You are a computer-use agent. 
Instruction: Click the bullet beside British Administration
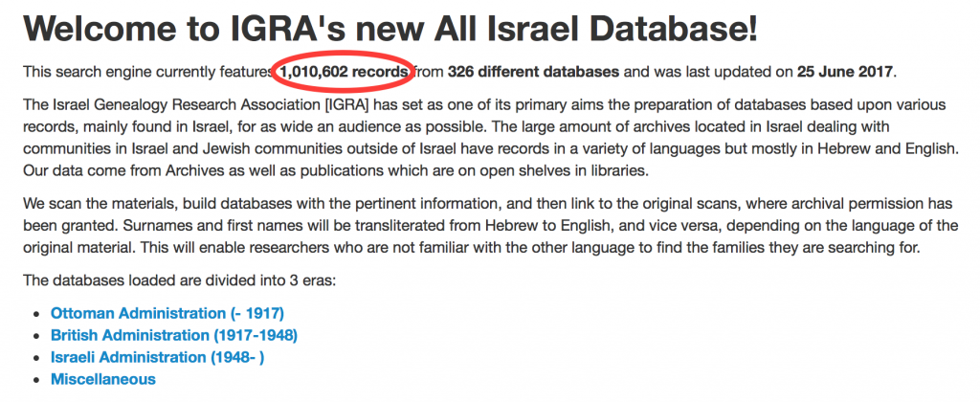click(37, 336)
